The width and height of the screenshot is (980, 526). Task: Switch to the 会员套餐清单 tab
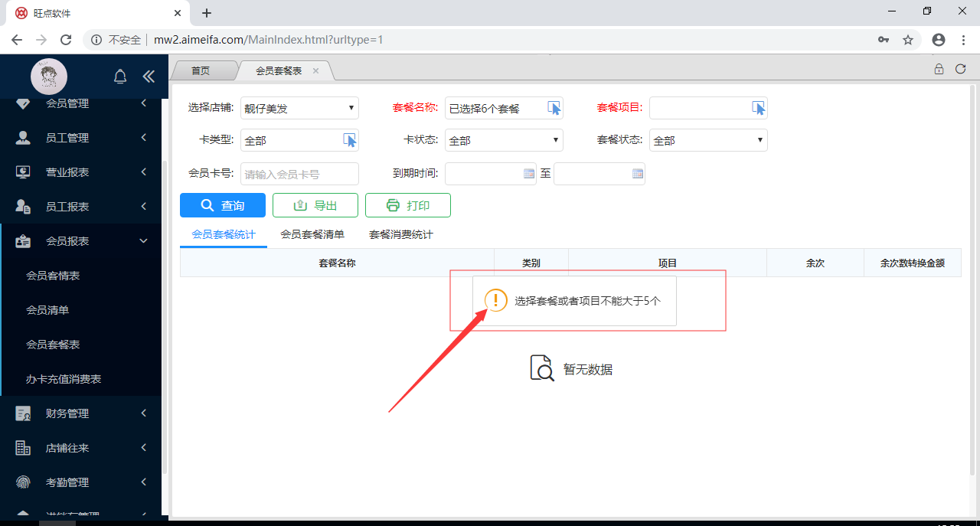coord(312,234)
